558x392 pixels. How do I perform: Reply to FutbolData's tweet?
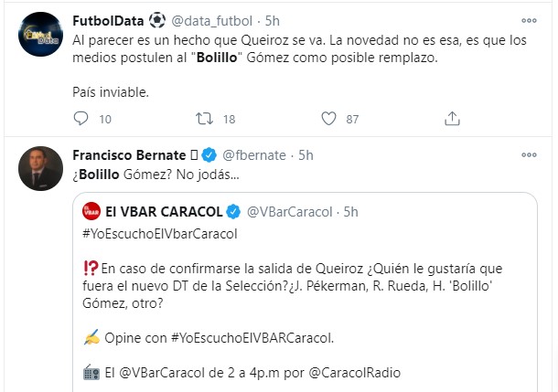80,119
